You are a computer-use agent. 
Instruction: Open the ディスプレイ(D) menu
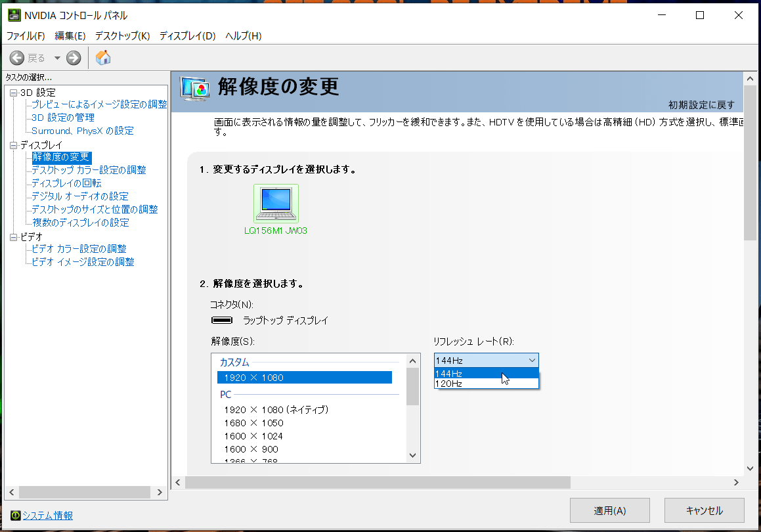coord(187,36)
